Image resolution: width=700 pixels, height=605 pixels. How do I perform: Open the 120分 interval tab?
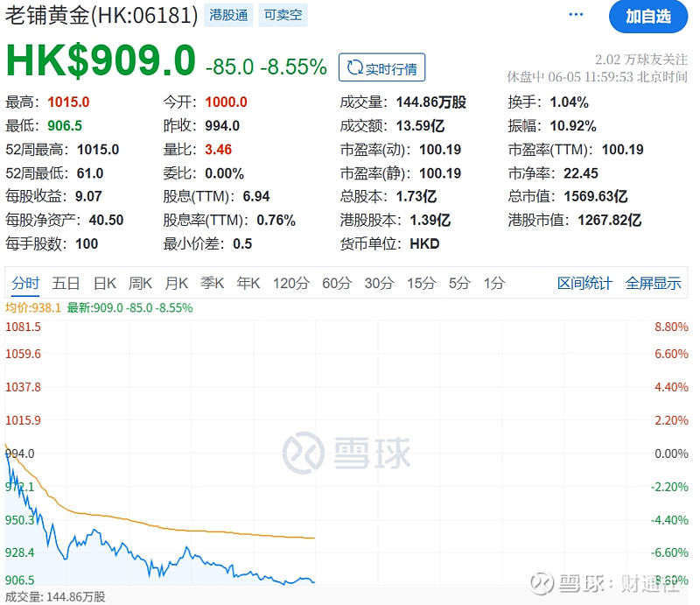click(x=291, y=284)
